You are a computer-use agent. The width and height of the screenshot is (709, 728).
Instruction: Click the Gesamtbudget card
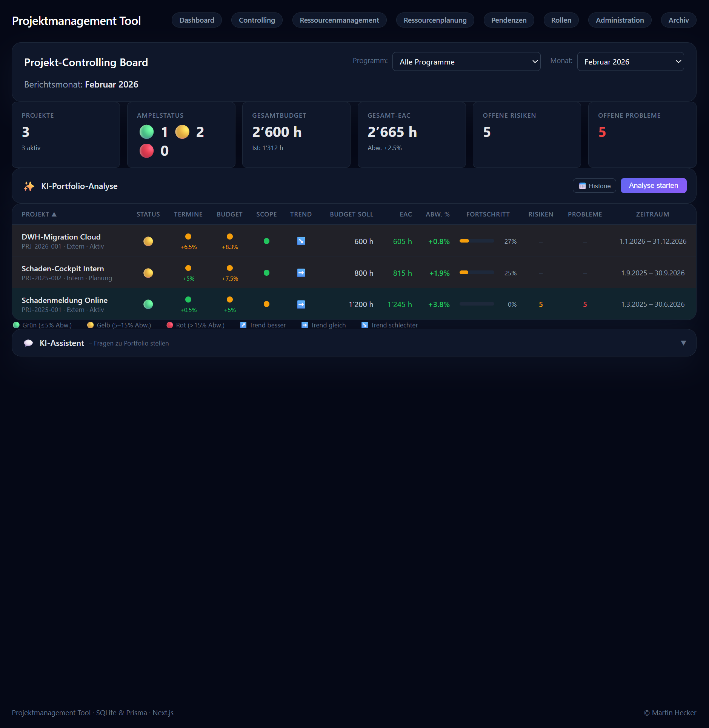pyautogui.click(x=296, y=135)
